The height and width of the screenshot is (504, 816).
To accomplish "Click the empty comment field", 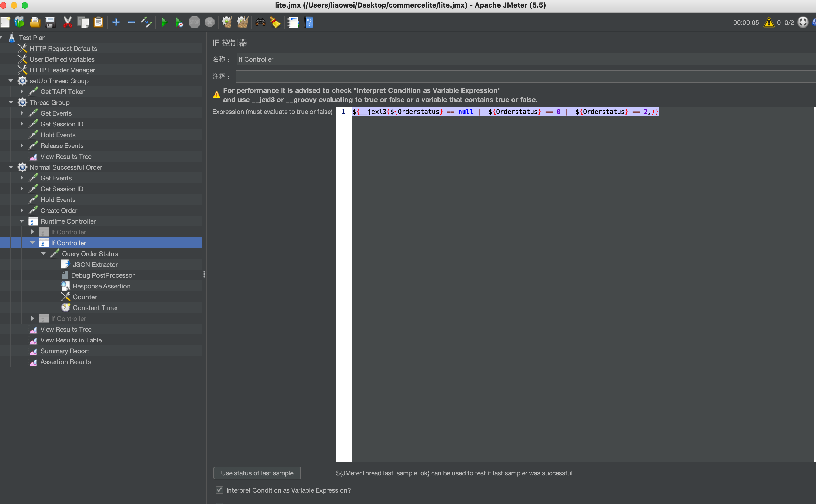I will [526, 77].
